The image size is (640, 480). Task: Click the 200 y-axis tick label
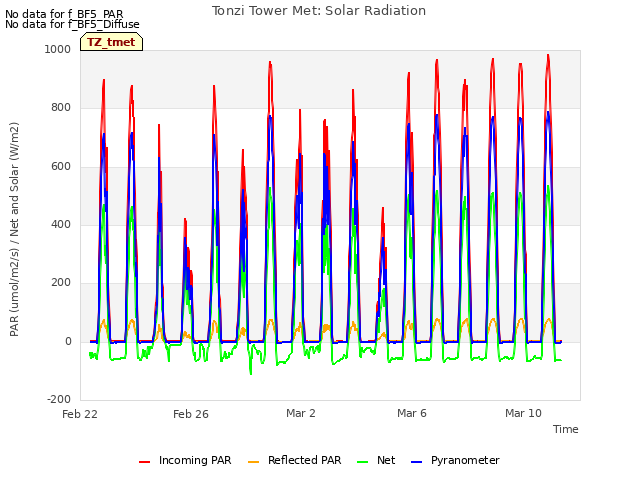[x=61, y=282]
